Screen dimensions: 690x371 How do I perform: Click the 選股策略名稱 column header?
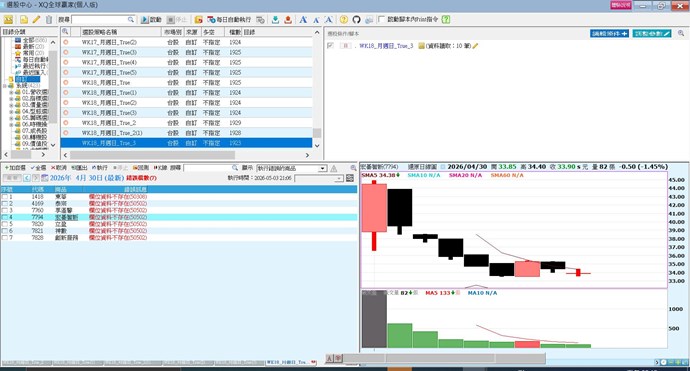click(121, 32)
